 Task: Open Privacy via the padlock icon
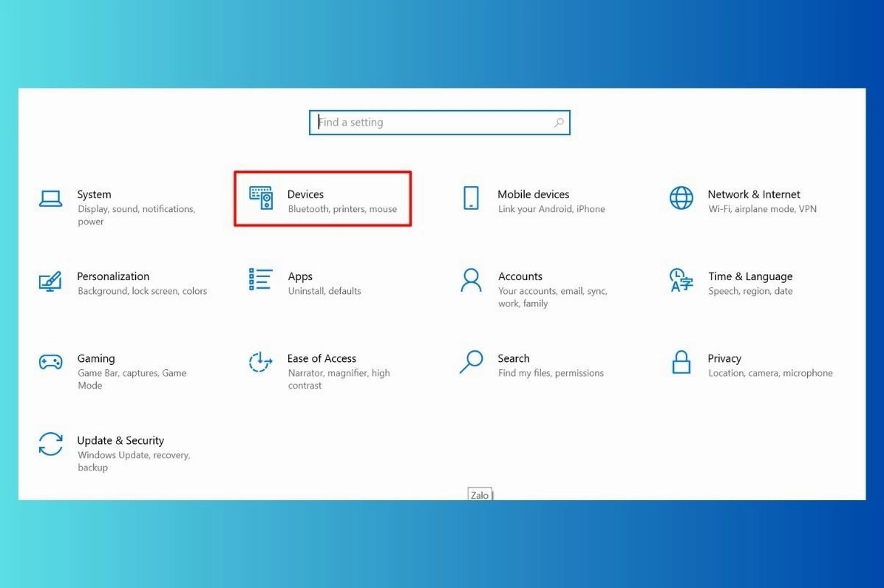pos(681,362)
